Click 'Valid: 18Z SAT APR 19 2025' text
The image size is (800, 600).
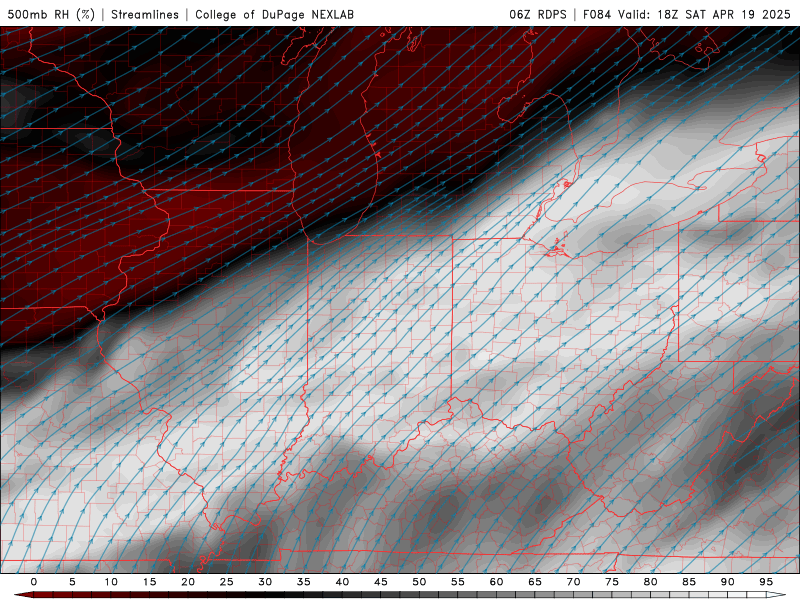click(x=705, y=14)
